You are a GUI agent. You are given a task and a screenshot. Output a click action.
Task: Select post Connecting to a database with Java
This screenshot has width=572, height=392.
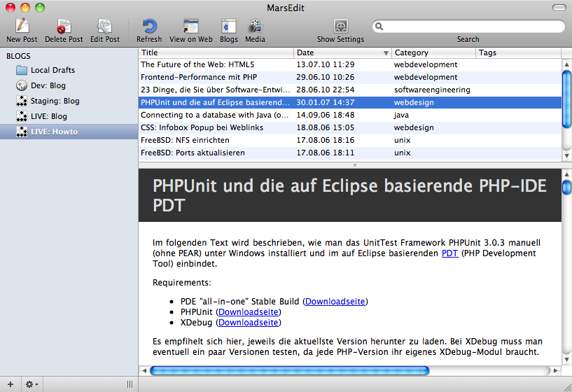click(350, 115)
